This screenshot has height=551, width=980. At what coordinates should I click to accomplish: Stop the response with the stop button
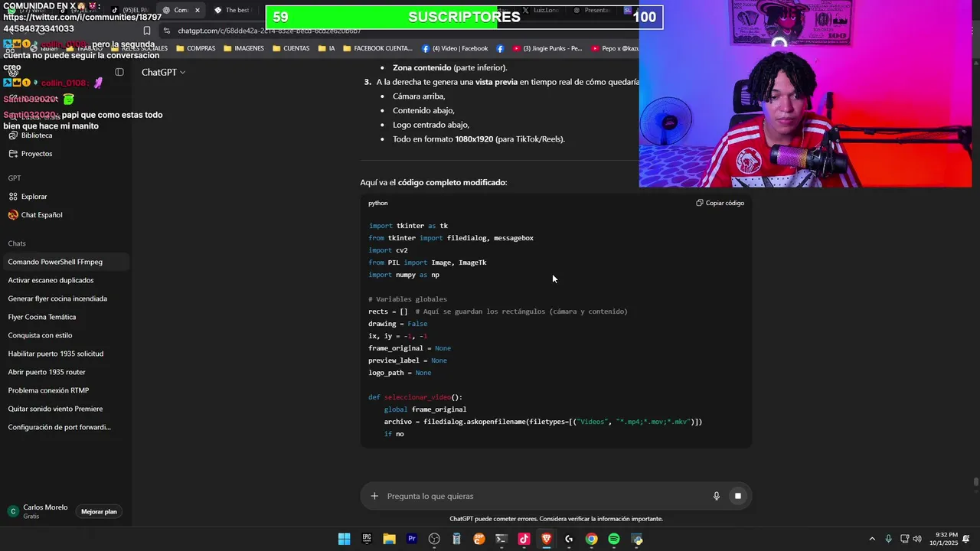click(738, 496)
